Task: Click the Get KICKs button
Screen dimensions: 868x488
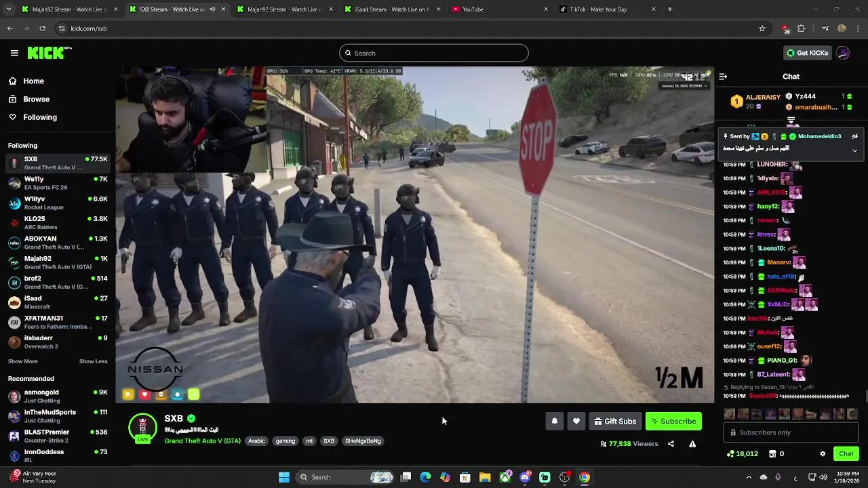Action: [807, 53]
